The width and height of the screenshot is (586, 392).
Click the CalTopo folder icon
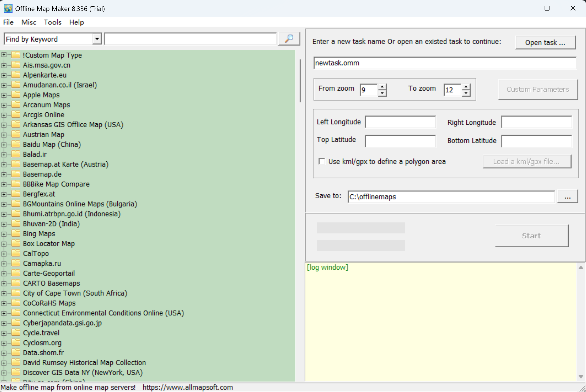coord(16,253)
